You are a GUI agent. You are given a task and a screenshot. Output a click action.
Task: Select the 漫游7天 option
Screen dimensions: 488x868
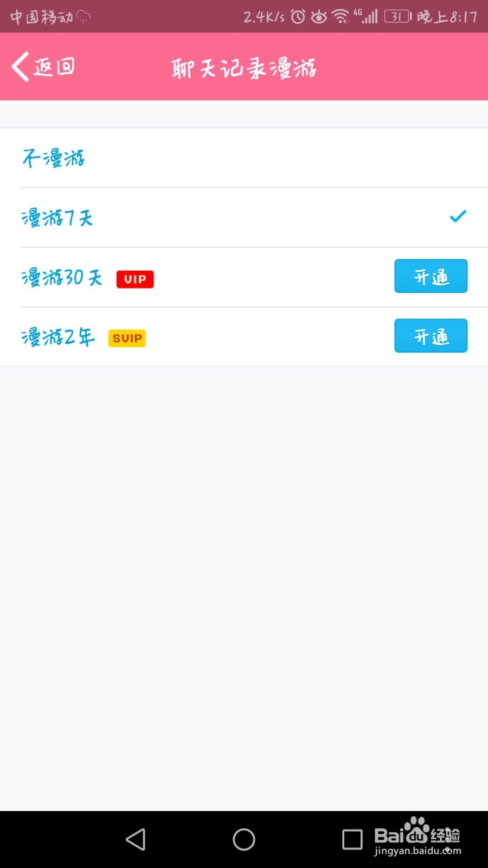coord(57,218)
